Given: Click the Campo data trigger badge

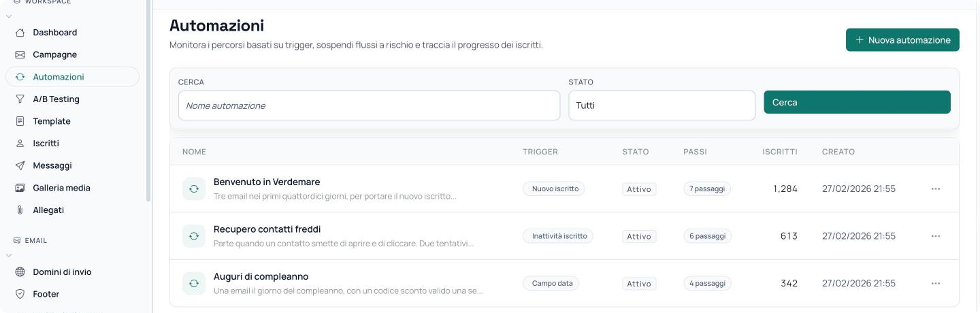Looking at the screenshot, I should pos(552,283).
